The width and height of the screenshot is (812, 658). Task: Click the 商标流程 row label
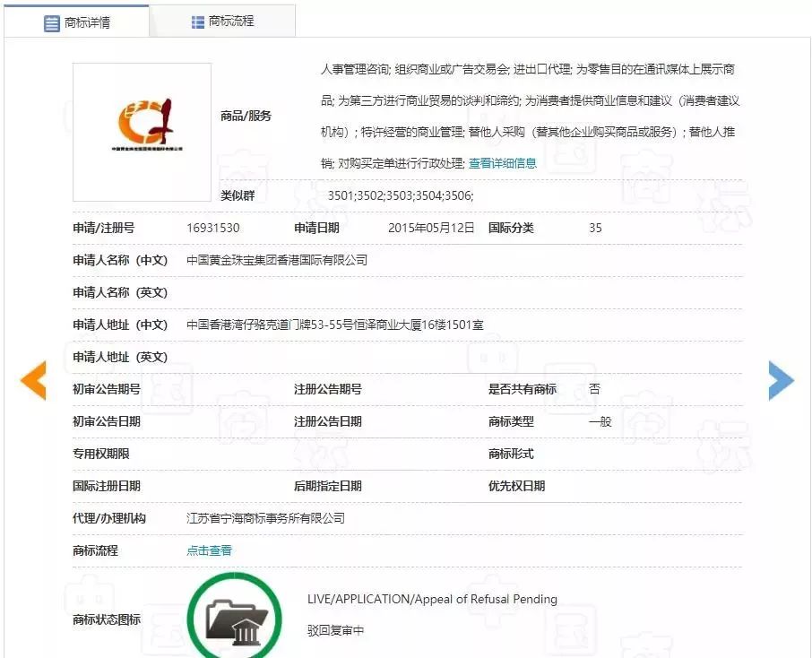click(x=95, y=550)
